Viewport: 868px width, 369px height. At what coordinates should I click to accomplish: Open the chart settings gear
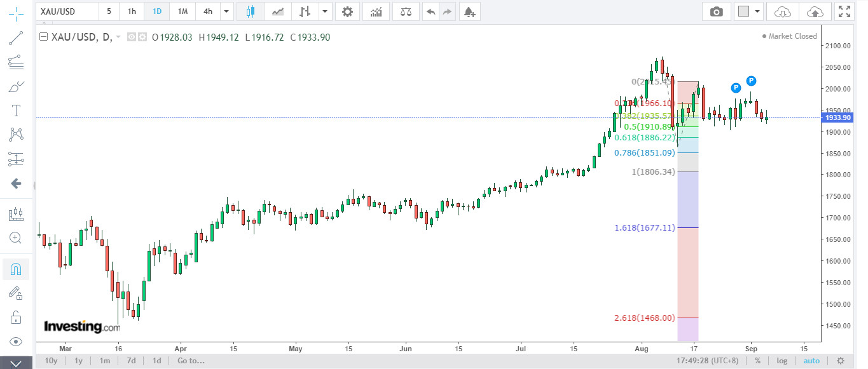[x=347, y=11]
